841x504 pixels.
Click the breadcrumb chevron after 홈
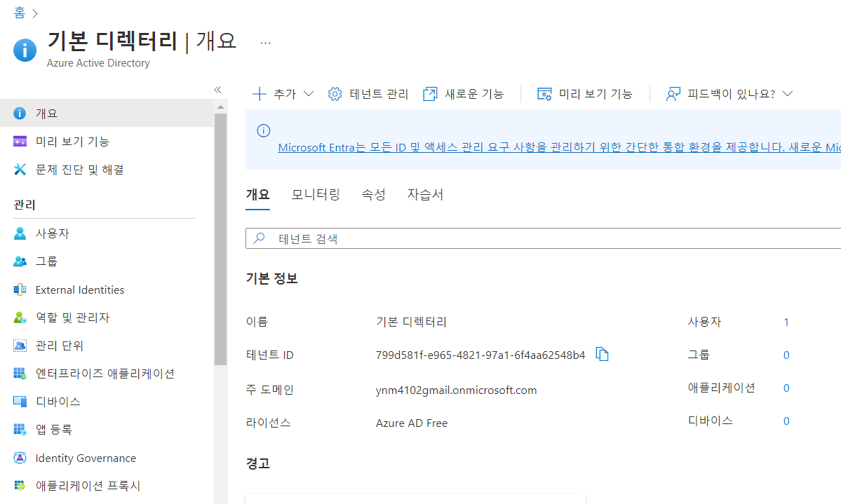(35, 13)
